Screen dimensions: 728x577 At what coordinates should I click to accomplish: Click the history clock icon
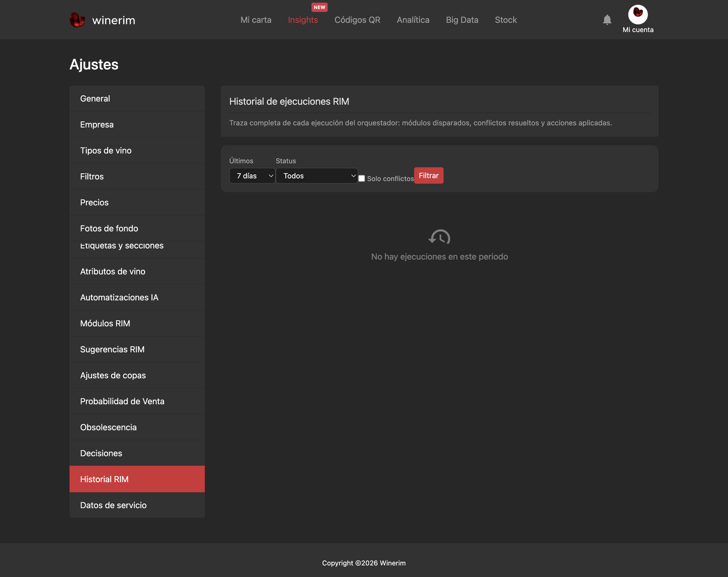coord(439,237)
